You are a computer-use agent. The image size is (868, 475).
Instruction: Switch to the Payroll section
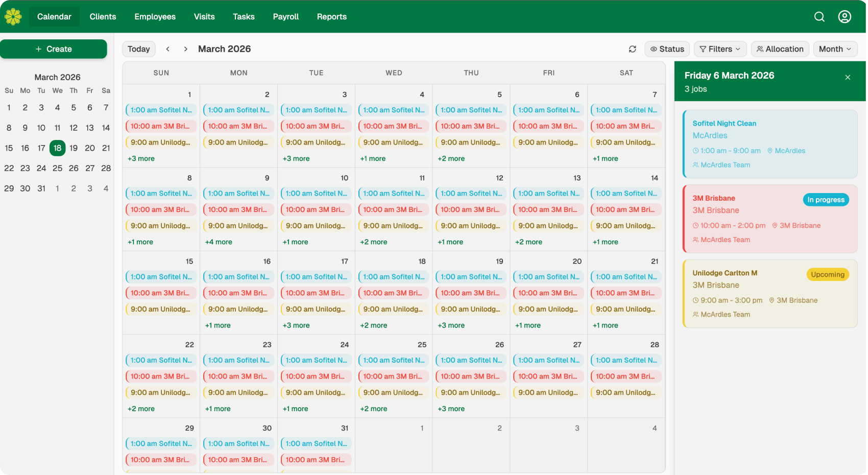(285, 16)
